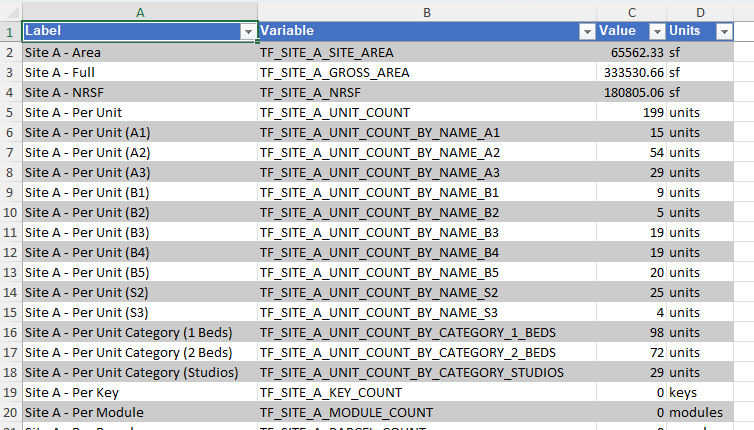Select column B header
The image size is (754, 430).
coord(427,11)
